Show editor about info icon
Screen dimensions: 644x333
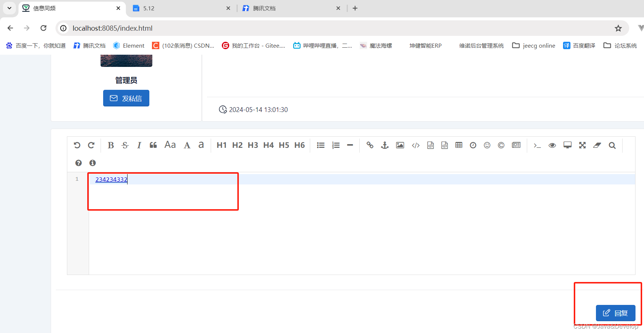pos(92,163)
